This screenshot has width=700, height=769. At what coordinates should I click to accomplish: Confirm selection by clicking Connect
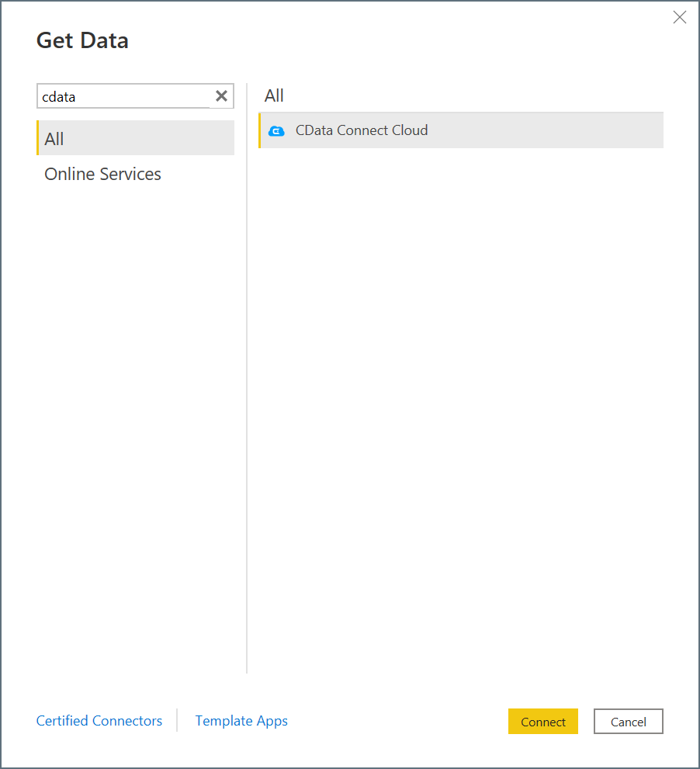pos(542,721)
